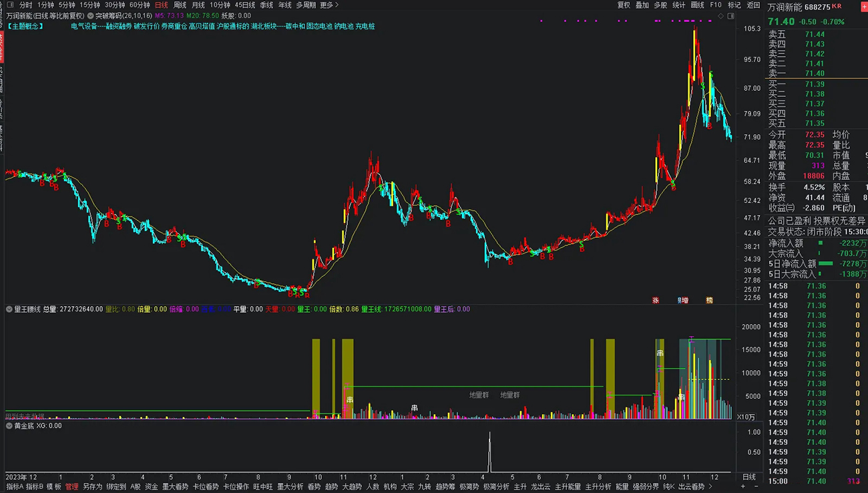Select the 强弱分界 indicator

click(x=646, y=487)
